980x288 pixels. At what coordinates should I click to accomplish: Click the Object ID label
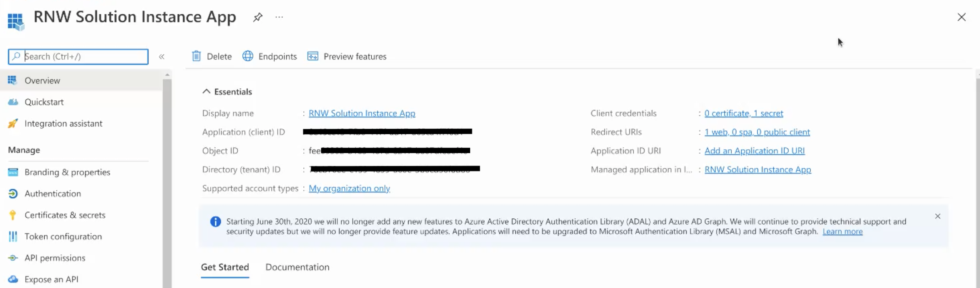220,151
